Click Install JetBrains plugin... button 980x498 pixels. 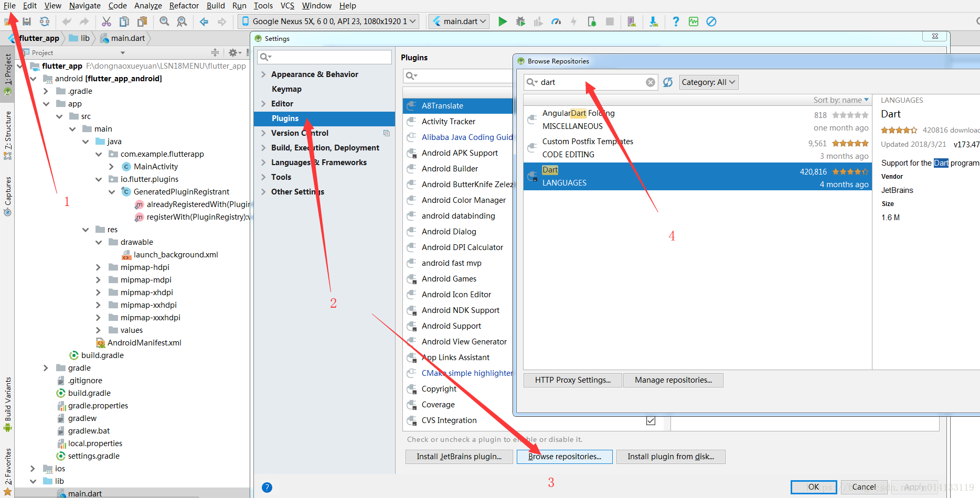pyautogui.click(x=459, y=457)
